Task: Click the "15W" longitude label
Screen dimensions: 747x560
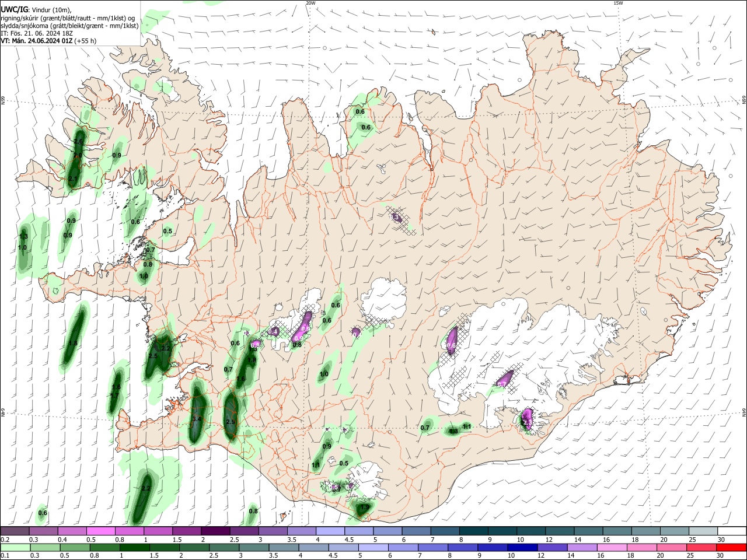Action: 618,3
